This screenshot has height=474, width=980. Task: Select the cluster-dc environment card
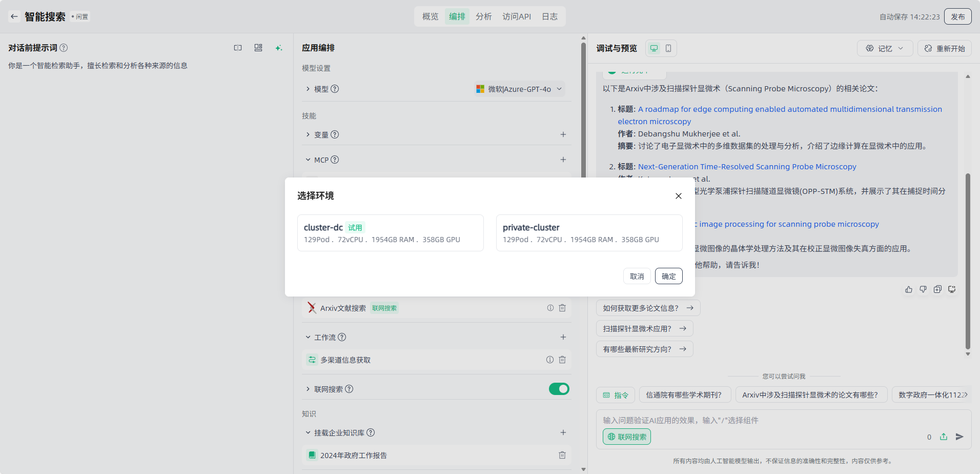tap(390, 233)
